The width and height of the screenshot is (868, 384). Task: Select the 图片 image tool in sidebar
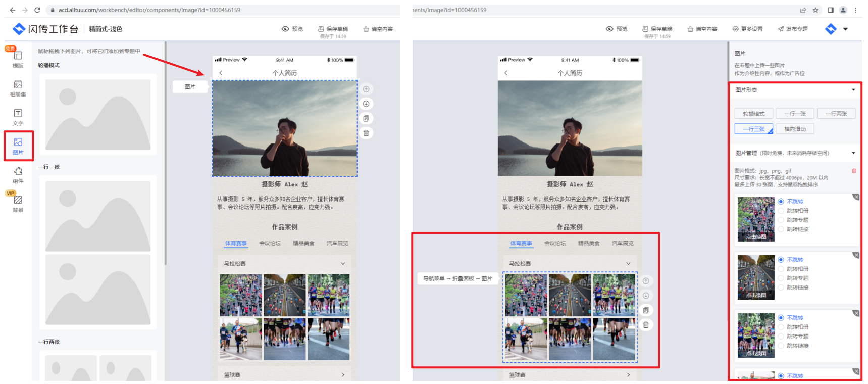coord(18,146)
